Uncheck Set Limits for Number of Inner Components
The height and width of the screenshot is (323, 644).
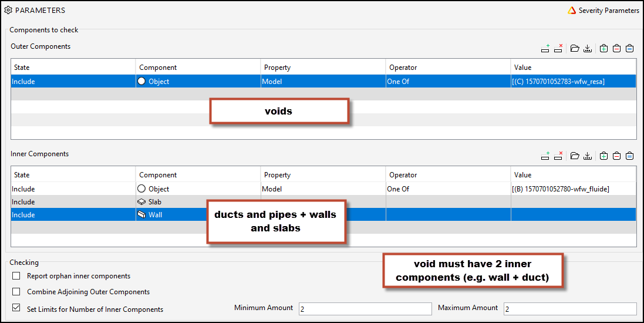pyautogui.click(x=16, y=307)
